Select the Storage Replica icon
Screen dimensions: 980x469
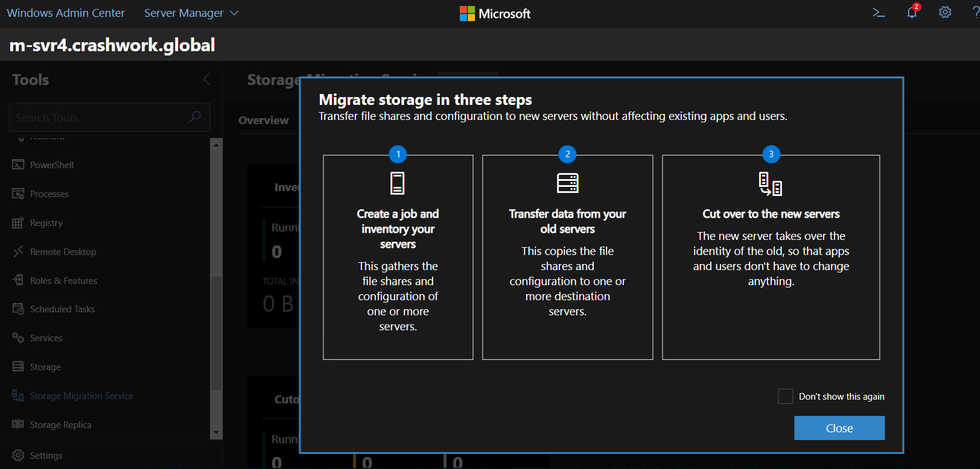point(18,424)
